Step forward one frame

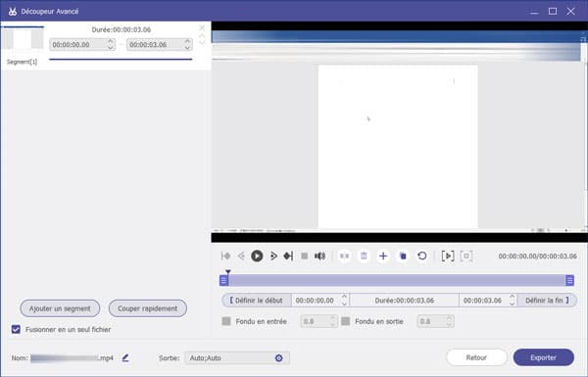point(273,256)
